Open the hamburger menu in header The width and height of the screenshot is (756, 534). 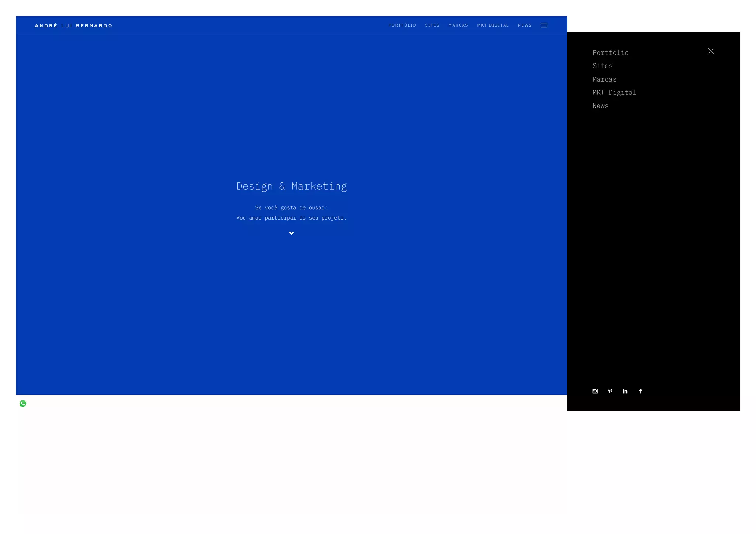pyautogui.click(x=544, y=25)
